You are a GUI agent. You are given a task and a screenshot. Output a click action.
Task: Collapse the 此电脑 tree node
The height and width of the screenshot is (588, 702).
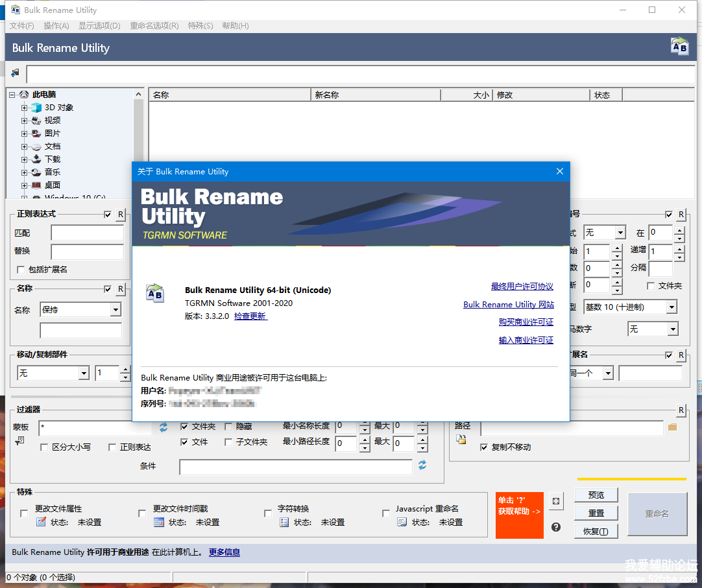(12, 95)
